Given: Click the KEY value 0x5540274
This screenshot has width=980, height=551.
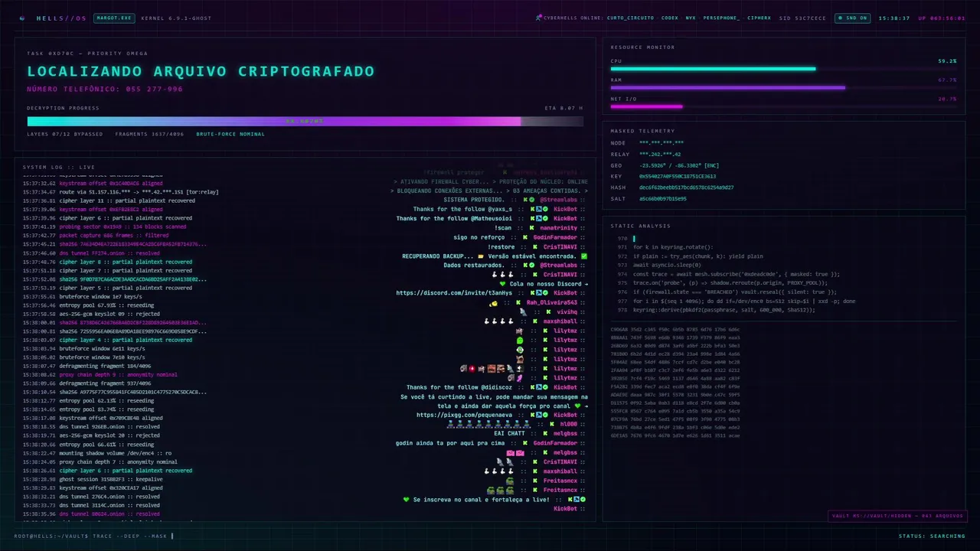Looking at the screenshot, I should pyautogui.click(x=677, y=176).
